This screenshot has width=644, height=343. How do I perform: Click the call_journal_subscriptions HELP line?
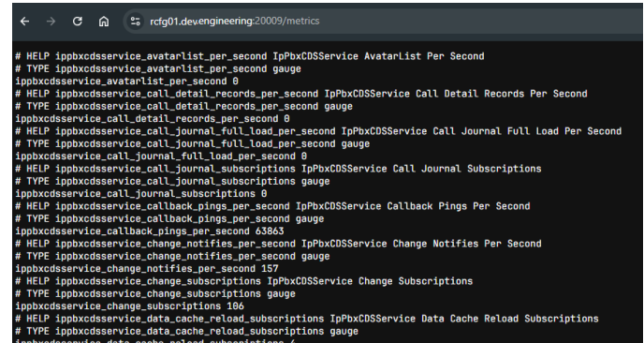[x=278, y=169]
